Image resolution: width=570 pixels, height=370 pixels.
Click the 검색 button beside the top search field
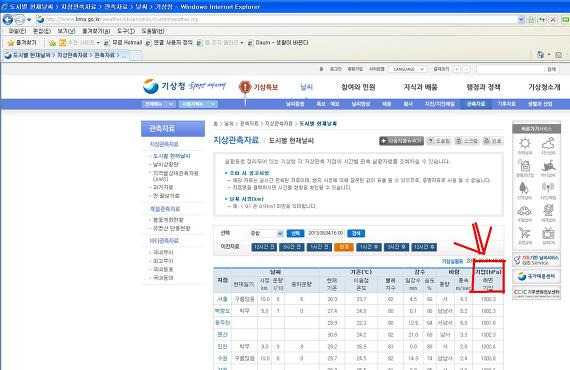coord(551,69)
